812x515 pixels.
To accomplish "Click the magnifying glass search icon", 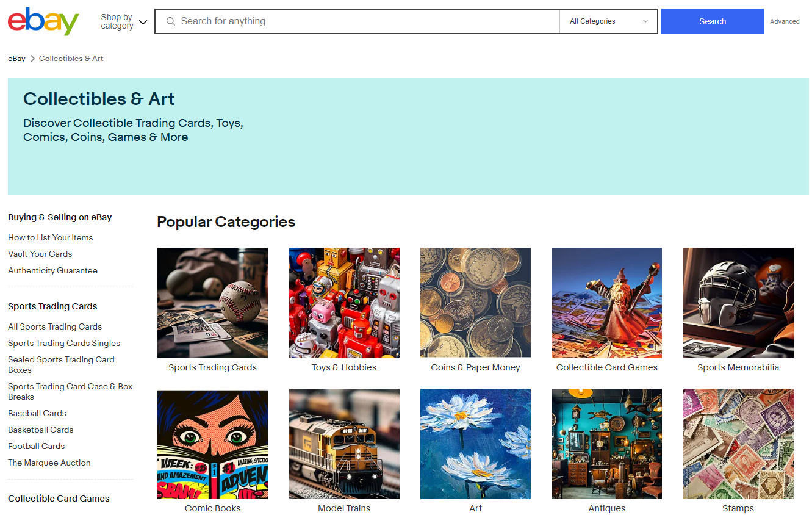I will pos(170,21).
